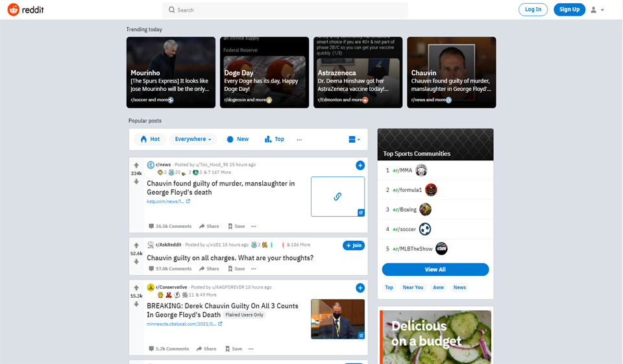
Task: Open user u/KAGFOREVER profile
Action: tap(228, 287)
